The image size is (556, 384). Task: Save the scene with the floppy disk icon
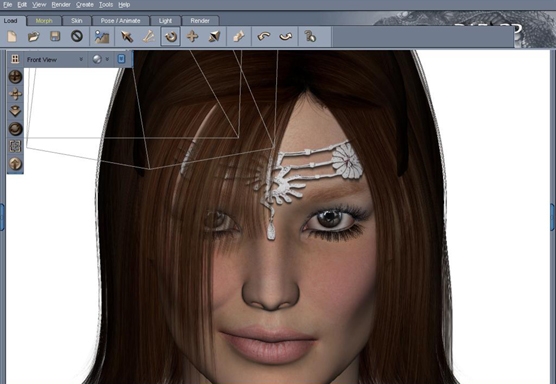tap(55, 36)
